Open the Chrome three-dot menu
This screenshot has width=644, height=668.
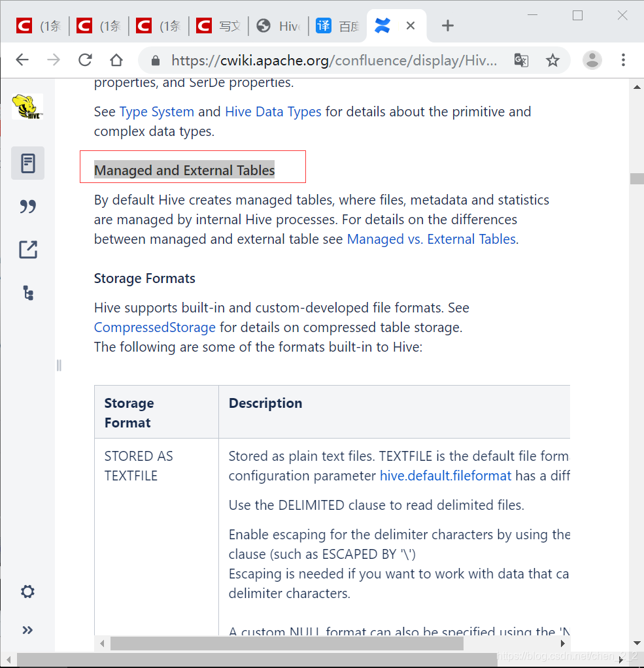click(x=623, y=60)
